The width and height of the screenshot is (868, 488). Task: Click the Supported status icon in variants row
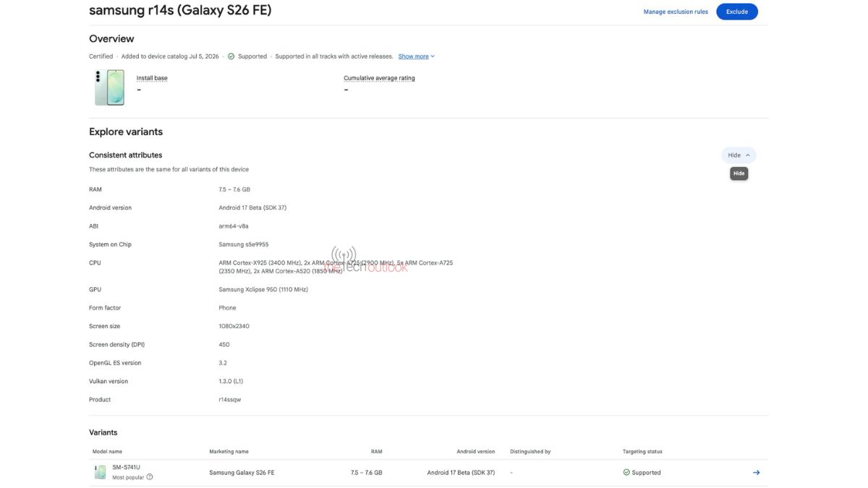coord(626,473)
